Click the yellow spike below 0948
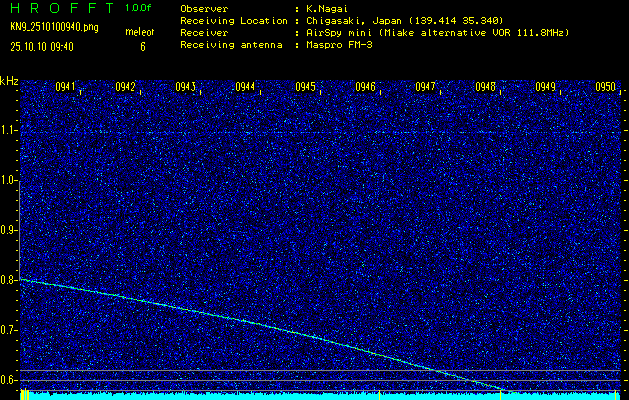Screen dimensions: 629x400 click(500, 393)
